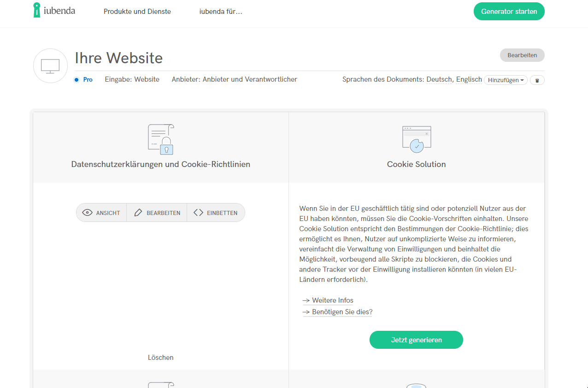
Task: Click the Bearbeiten button near Ihre Website
Action: [522, 55]
